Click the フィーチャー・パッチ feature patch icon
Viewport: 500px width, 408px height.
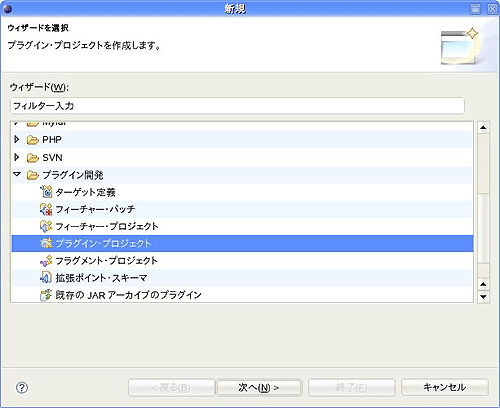(46, 209)
